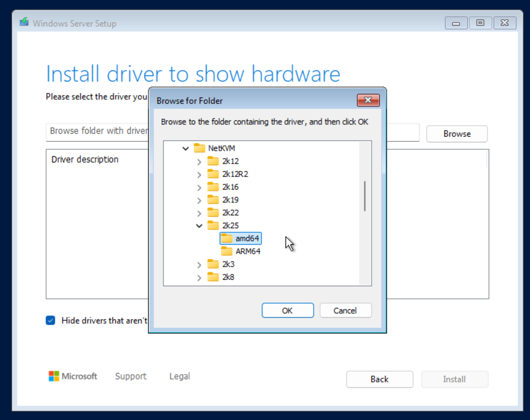Select the 2k25 folder label
This screenshot has width=530, height=420.
pos(230,225)
